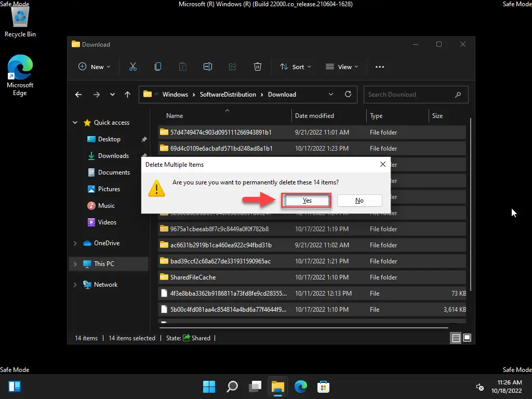532x399 pixels.
Task: Navigate back with the left arrow
Action: [x=78, y=95]
